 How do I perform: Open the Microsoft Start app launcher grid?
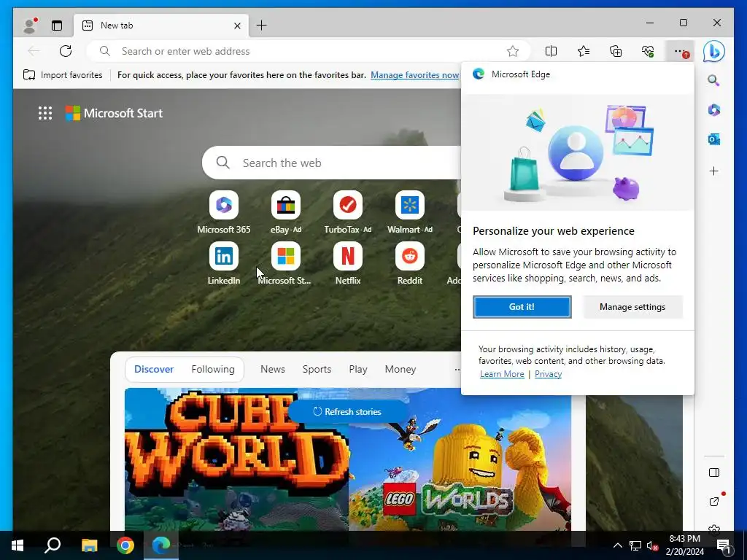point(45,113)
